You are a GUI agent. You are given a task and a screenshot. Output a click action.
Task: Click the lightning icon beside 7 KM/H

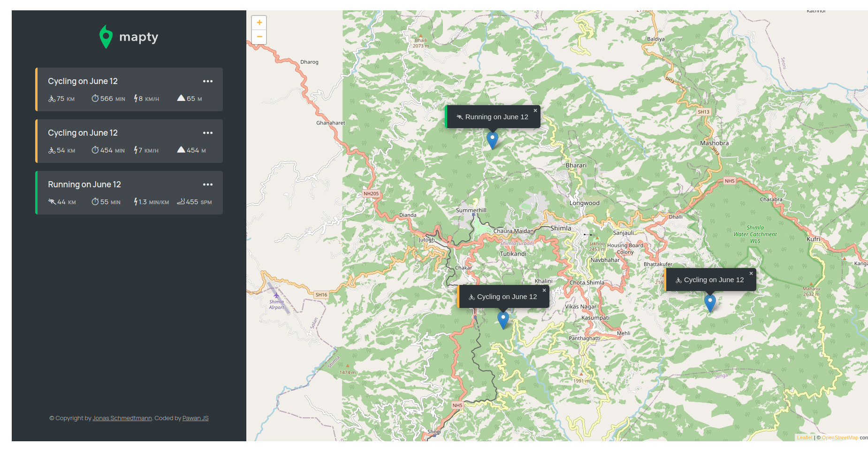(x=136, y=150)
